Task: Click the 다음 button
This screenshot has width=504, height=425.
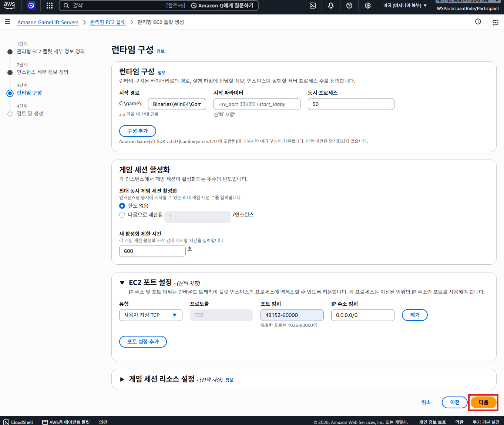Action: pyautogui.click(x=484, y=402)
